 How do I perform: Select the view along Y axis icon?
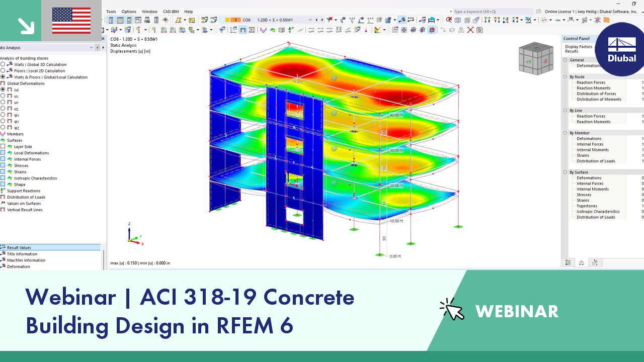(497, 20)
